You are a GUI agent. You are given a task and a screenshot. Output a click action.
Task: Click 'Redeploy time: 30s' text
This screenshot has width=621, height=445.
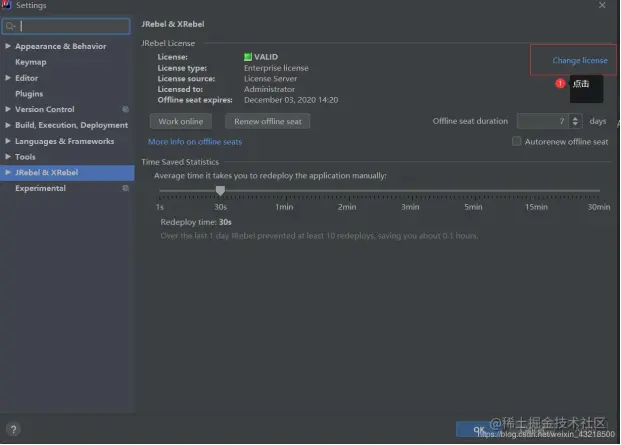click(x=196, y=222)
